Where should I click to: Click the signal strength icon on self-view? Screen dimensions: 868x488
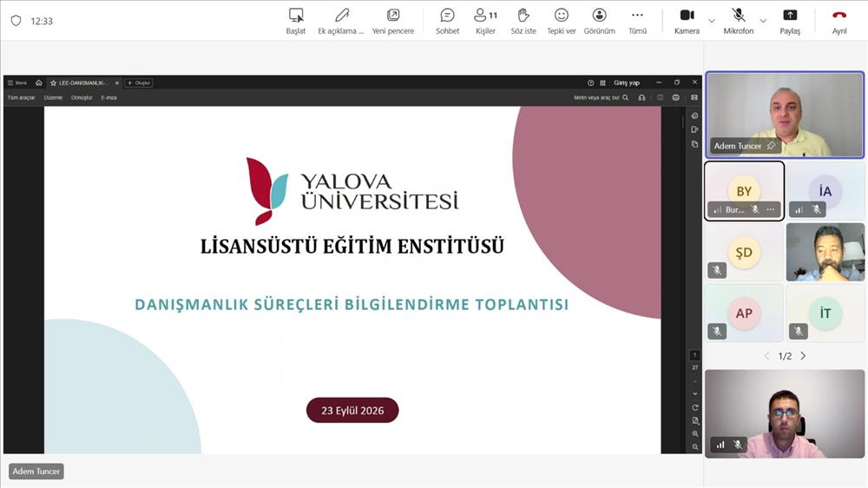(720, 445)
